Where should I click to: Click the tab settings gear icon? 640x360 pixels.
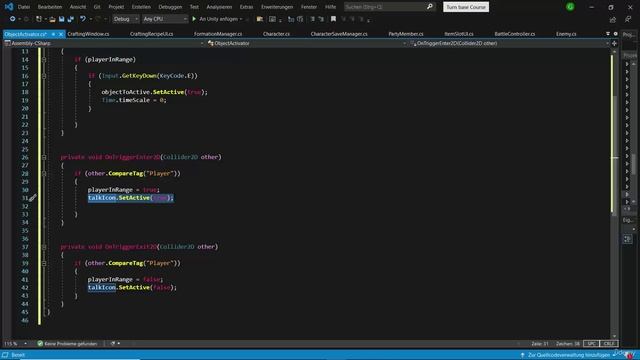point(616,34)
